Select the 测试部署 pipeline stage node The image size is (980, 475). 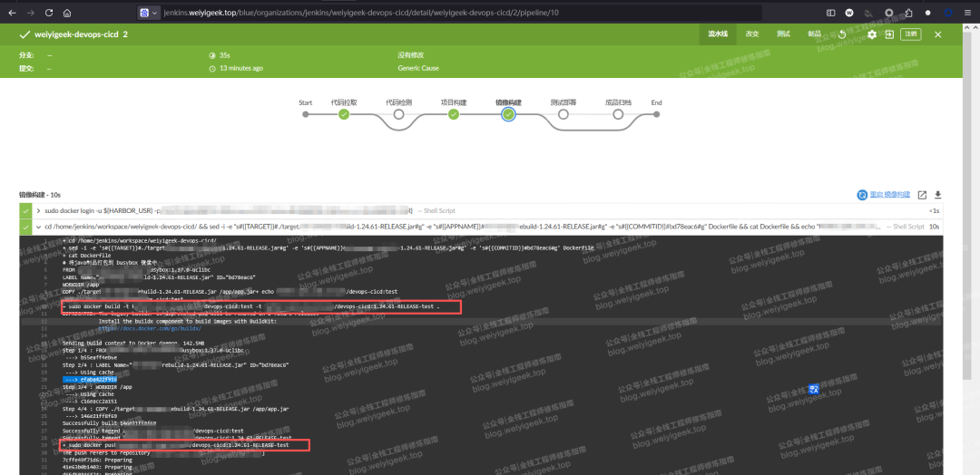563,114
